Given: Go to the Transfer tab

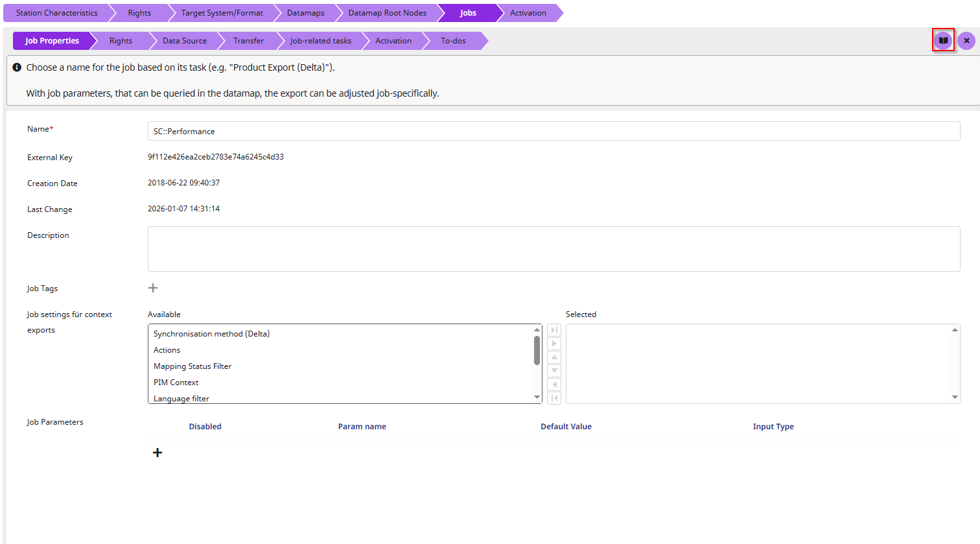Looking at the screenshot, I should tap(248, 41).
